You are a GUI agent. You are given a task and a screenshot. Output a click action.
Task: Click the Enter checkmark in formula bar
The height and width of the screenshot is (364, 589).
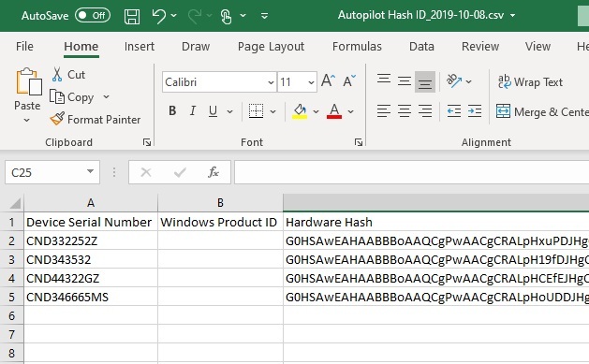[x=180, y=172]
